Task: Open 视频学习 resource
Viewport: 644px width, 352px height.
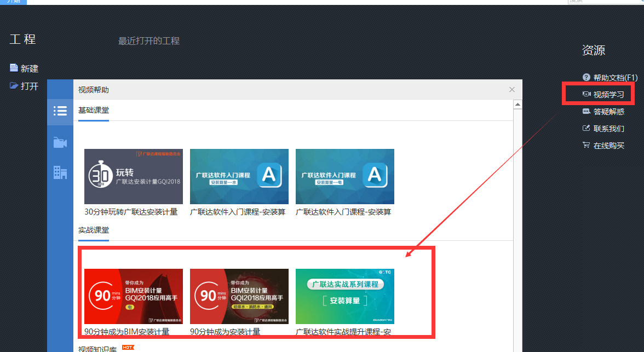Action: click(608, 95)
